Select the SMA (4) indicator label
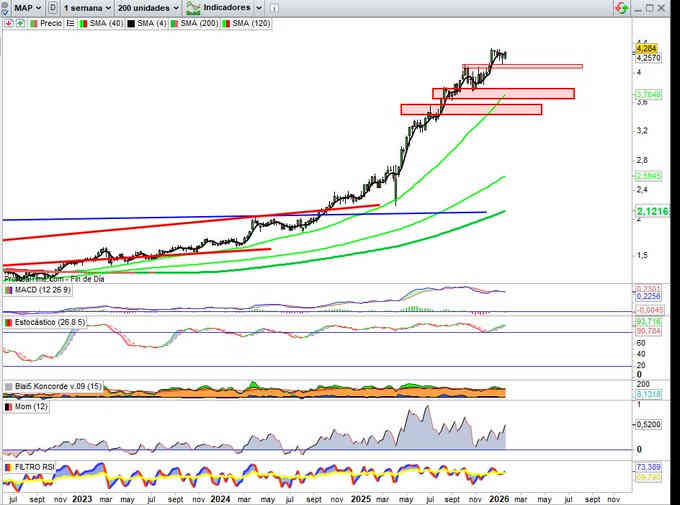 coord(152,23)
